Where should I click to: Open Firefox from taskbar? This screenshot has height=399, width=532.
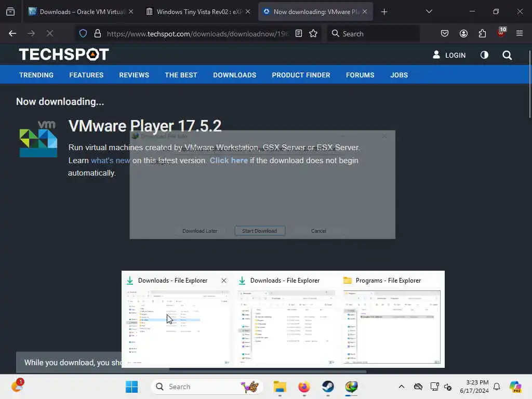pyautogui.click(x=304, y=387)
